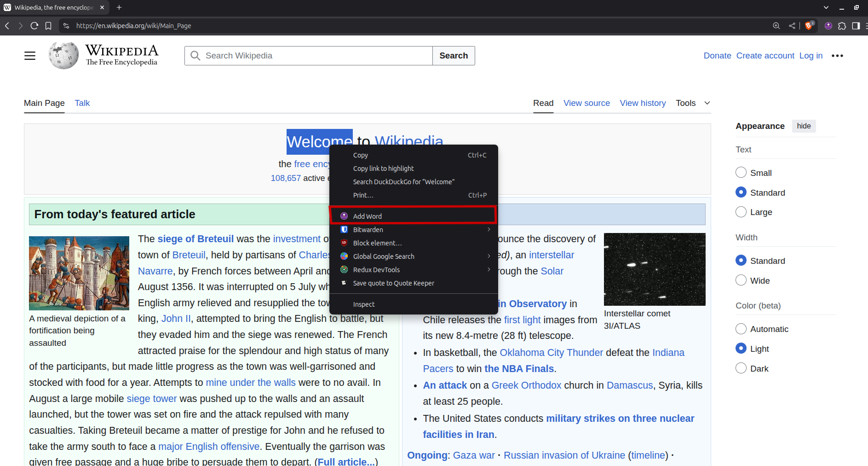Click the Add Word icon in context menu
The width and height of the screenshot is (868, 466).
coord(344,216)
